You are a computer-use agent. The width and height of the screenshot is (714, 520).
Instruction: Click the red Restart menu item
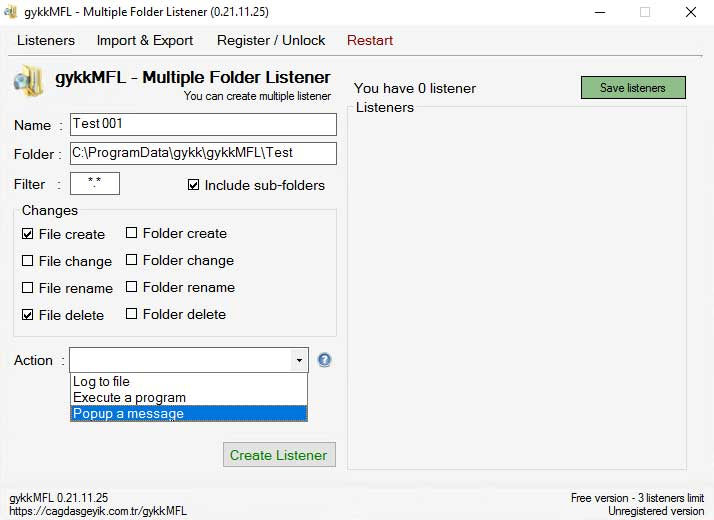[370, 40]
